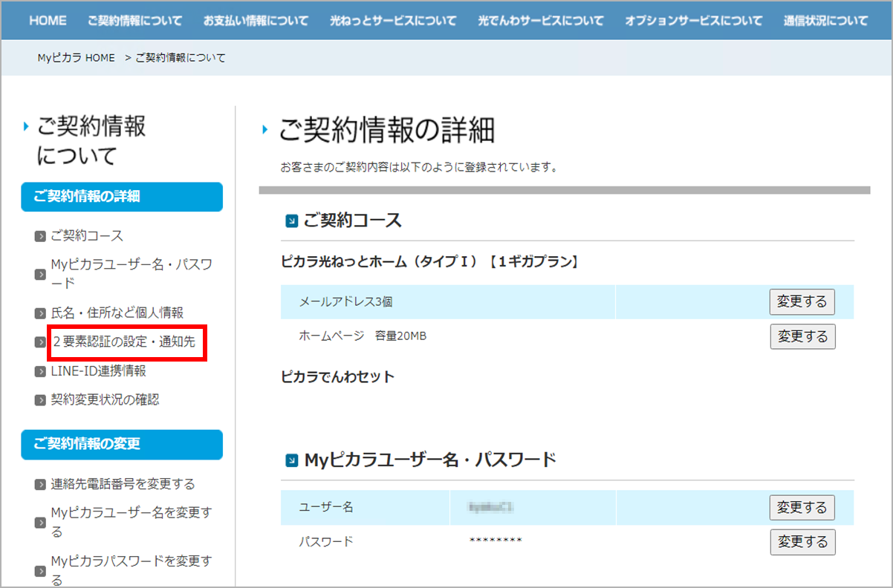Click blue section icon next to Myピカラユーザー名・パスワード heading
Screen dimensions: 893x588
tap(292, 461)
